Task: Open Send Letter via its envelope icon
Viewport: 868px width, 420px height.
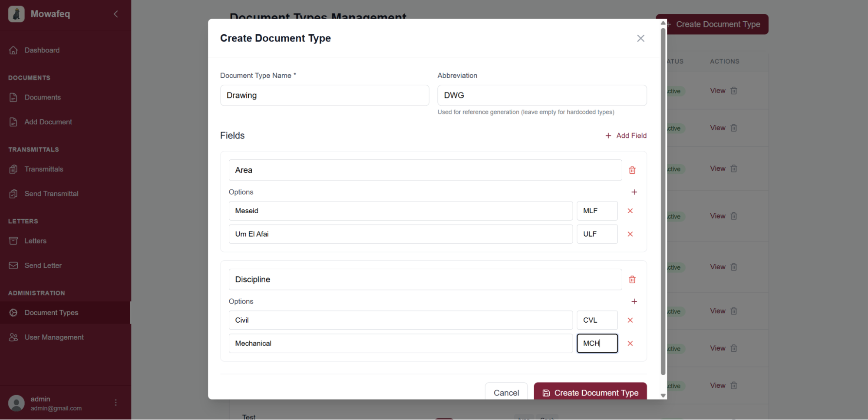Action: coord(13,265)
